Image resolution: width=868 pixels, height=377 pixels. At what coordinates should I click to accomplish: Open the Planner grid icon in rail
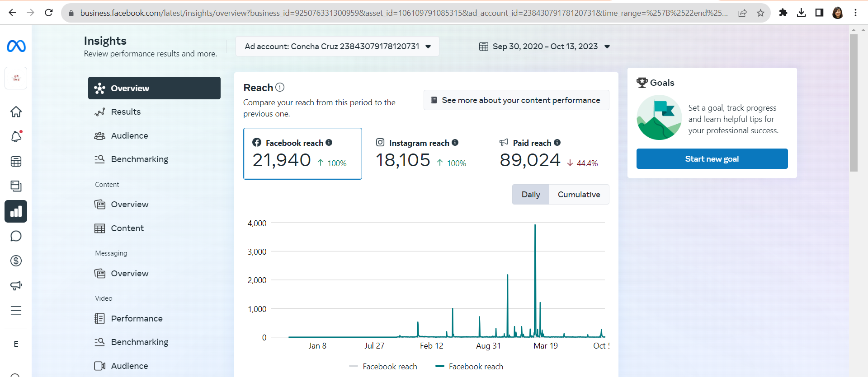tap(16, 161)
